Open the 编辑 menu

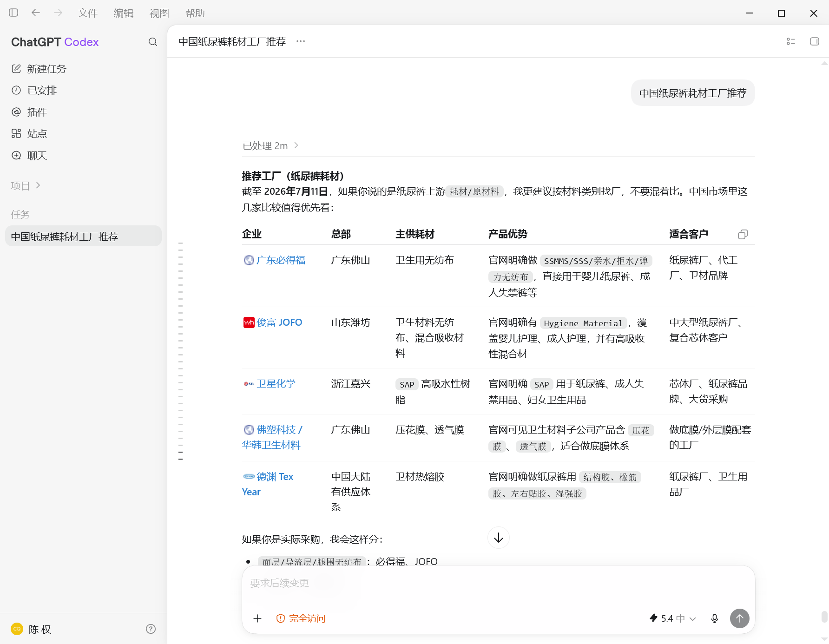pos(124,13)
